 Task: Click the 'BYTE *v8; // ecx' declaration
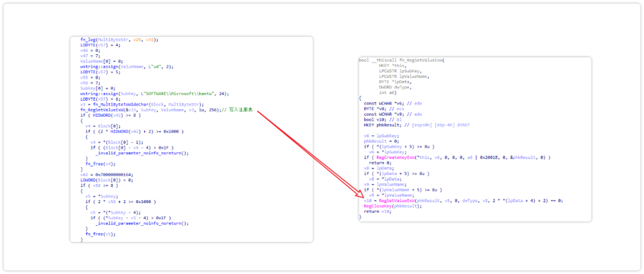click(x=383, y=108)
